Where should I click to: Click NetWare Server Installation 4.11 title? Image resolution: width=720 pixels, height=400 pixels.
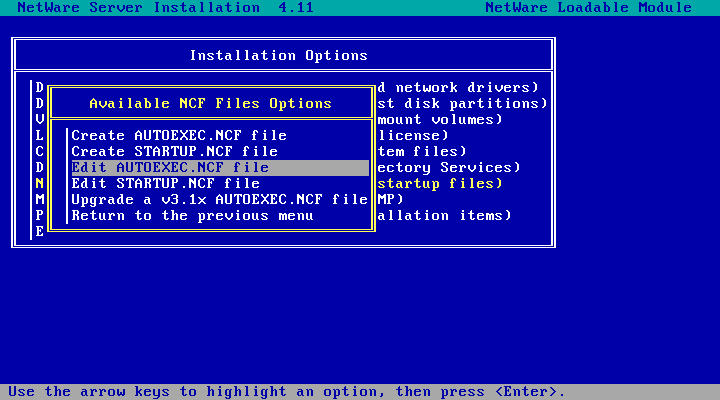point(166,7)
